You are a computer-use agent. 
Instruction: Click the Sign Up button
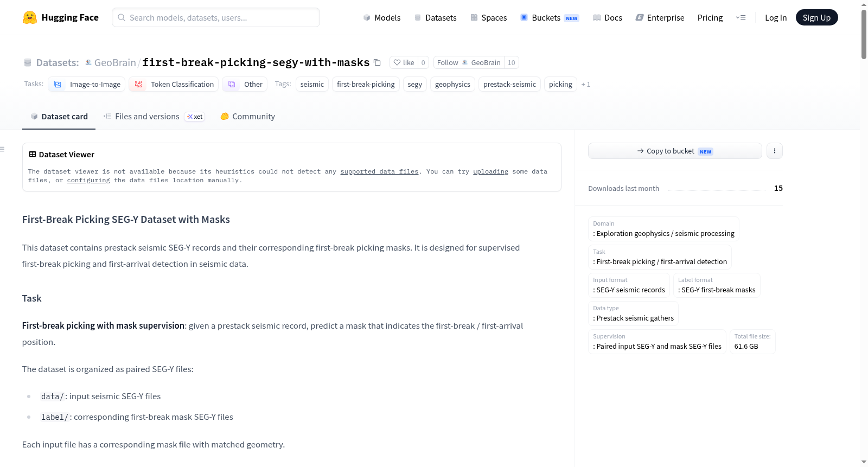coord(816,17)
